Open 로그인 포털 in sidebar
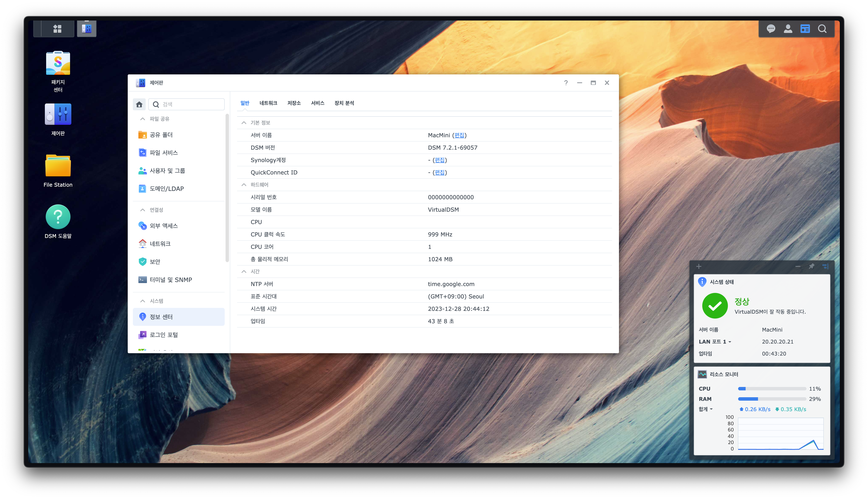Screen dimensions: 868x499 [179, 335]
